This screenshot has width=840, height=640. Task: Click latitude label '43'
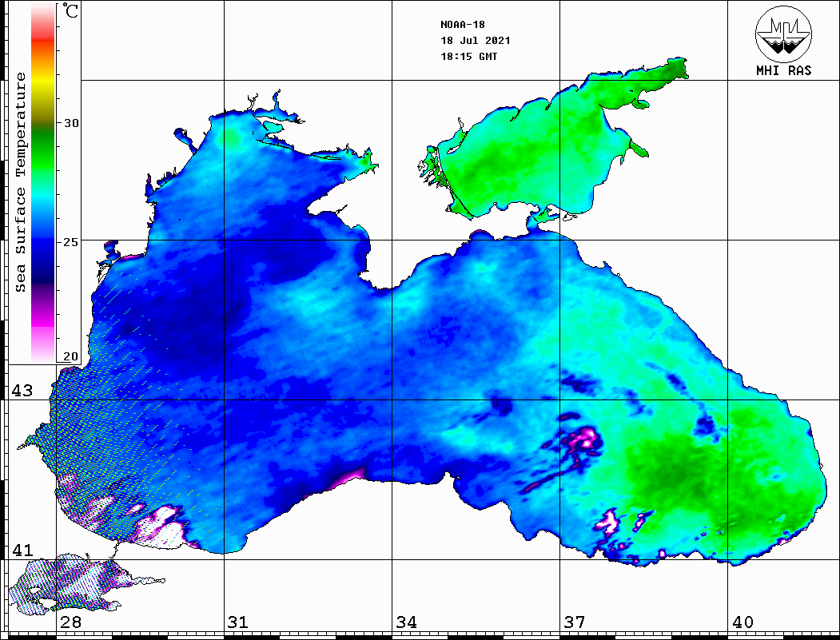pyautogui.click(x=22, y=391)
